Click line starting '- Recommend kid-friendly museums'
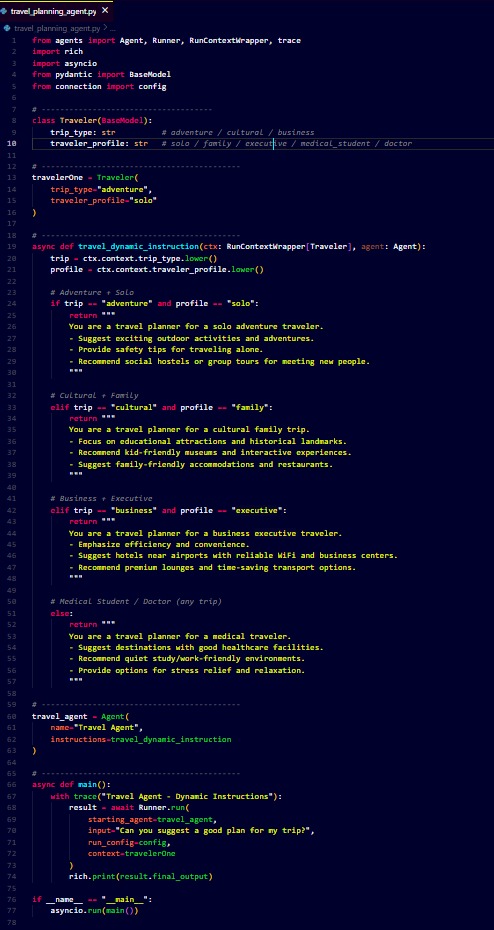494x930 pixels. pyautogui.click(x=210, y=453)
